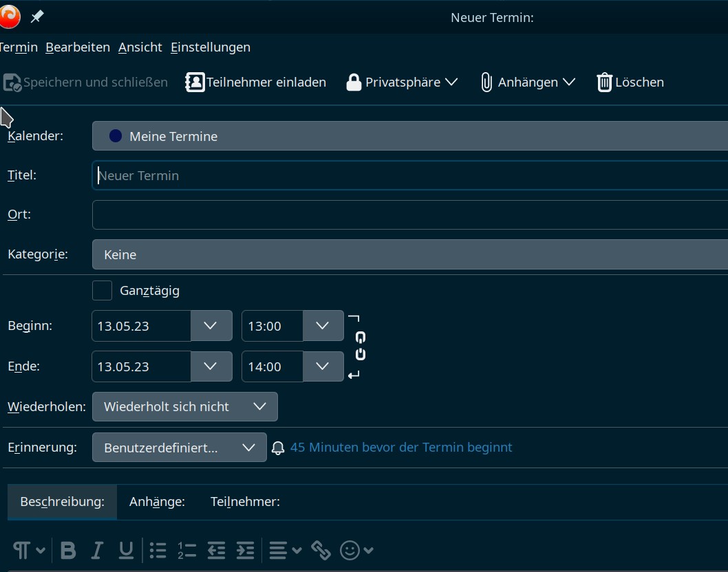
Task: Open the Beginn date picker dropdown
Action: click(211, 326)
